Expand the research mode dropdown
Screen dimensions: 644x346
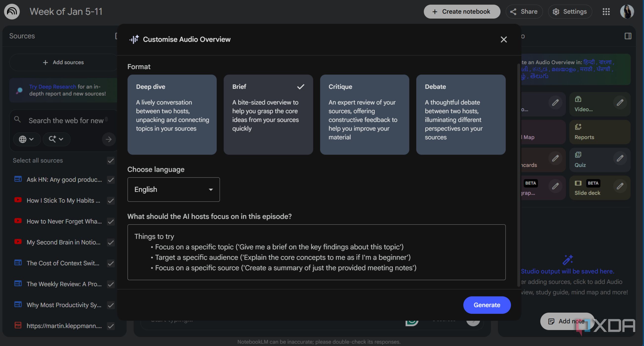(x=56, y=139)
